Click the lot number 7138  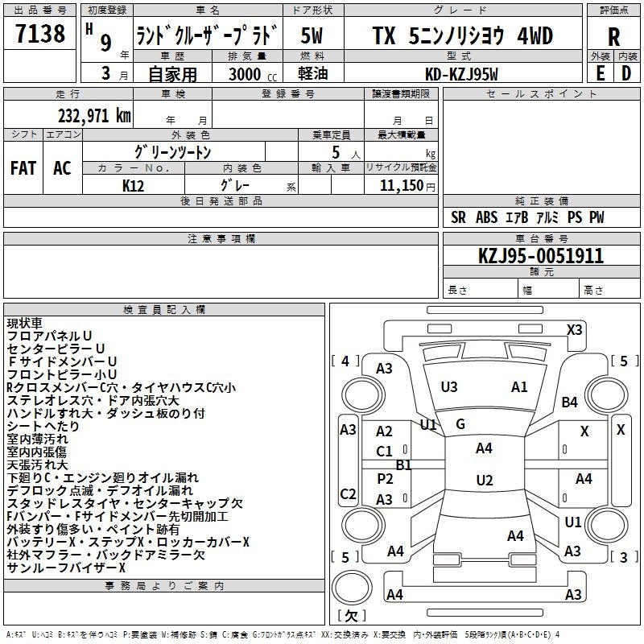tap(39, 33)
